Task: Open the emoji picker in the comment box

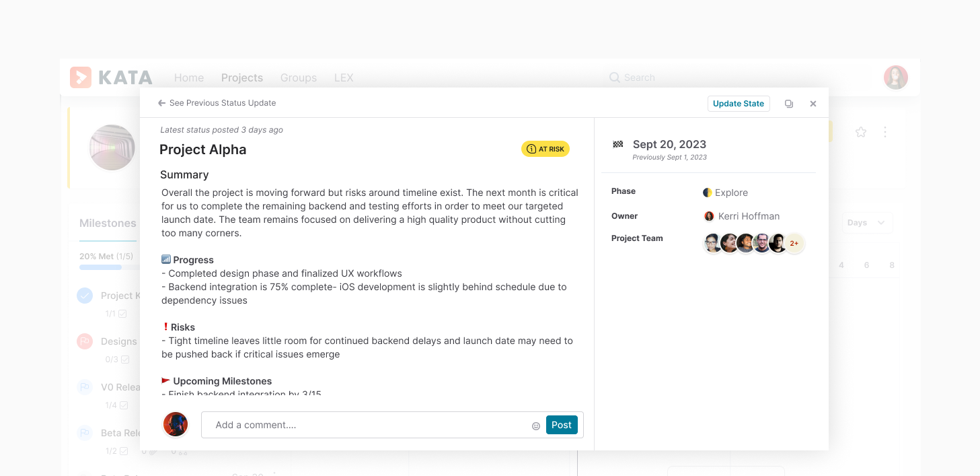Action: (x=535, y=426)
